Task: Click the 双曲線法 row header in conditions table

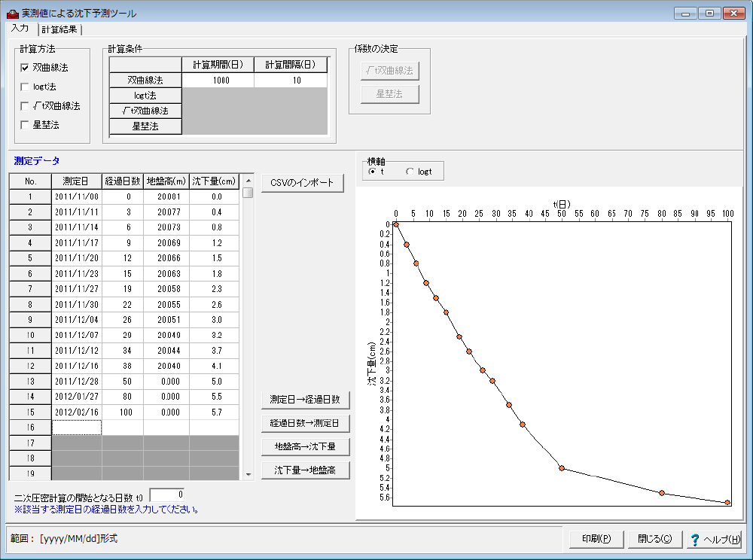Action: coord(145,80)
